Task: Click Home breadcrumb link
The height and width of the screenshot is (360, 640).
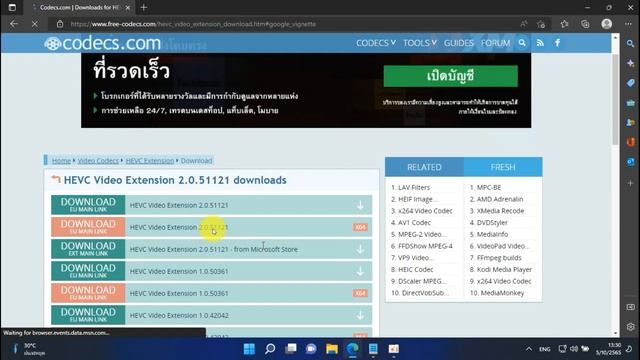Action: click(61, 160)
